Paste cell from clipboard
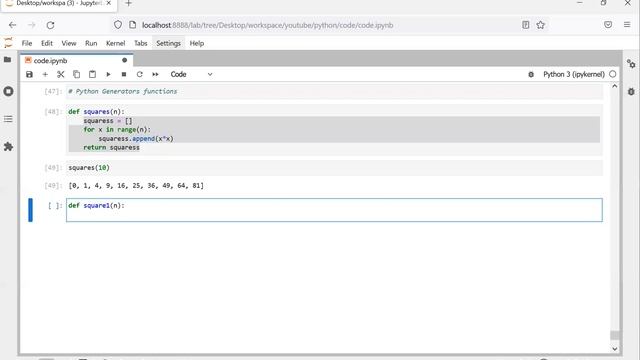 (92, 74)
